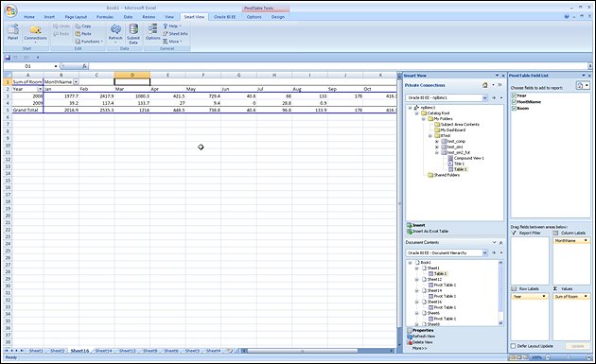The height and width of the screenshot is (364, 596).
Task: Click the Properties icon in Document Contents
Action: [410, 330]
